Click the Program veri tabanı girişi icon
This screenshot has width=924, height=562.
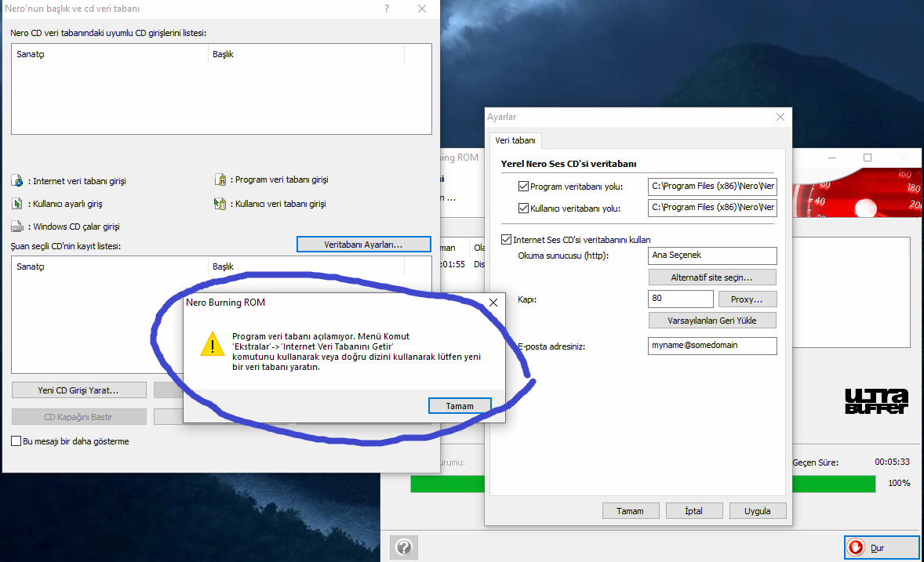[x=220, y=179]
